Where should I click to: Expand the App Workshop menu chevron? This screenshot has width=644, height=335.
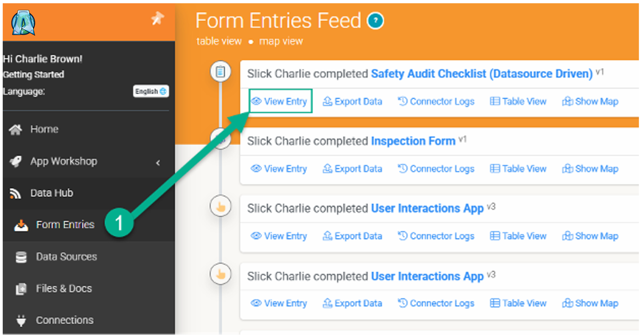[x=158, y=162]
